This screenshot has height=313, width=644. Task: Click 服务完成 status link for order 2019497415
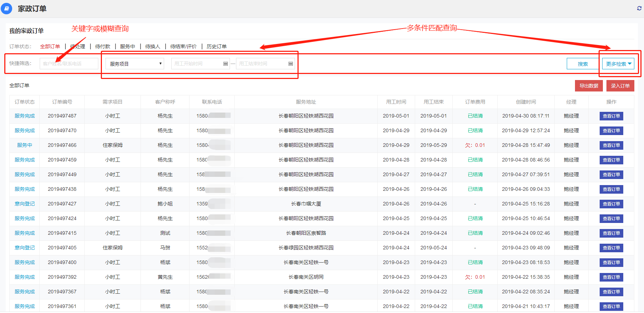pos(25,233)
